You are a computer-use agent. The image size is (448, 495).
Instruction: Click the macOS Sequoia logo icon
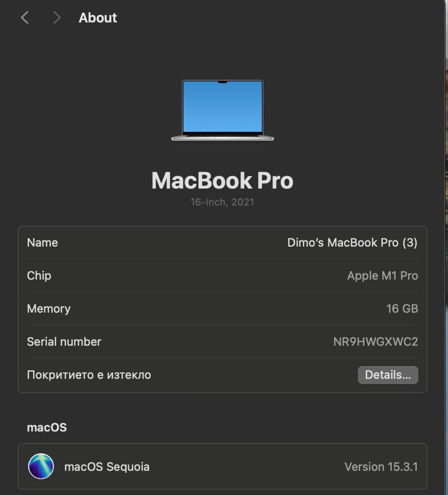click(41, 466)
